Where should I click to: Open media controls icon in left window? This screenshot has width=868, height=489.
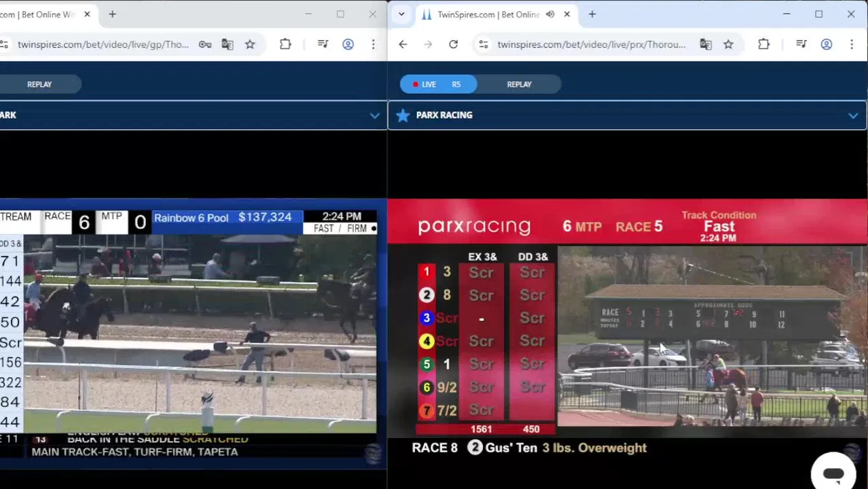[323, 44]
